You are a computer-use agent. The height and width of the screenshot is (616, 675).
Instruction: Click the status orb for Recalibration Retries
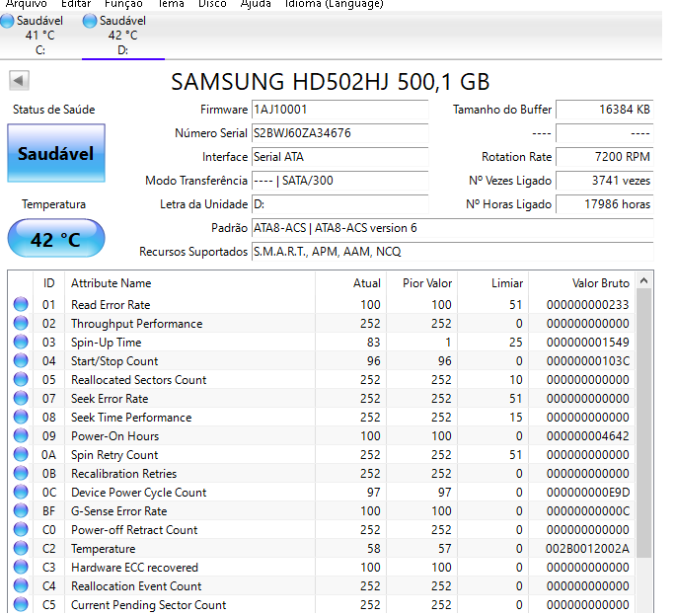[21, 473]
